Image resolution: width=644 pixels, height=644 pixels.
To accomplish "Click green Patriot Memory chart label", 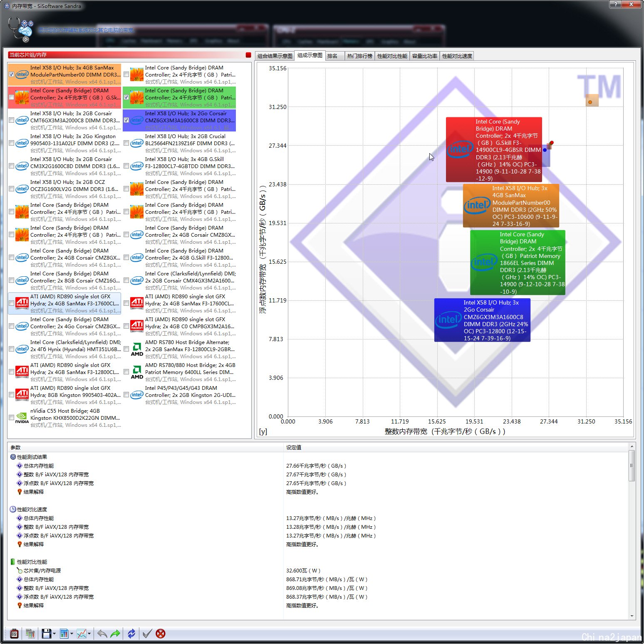I will click(x=518, y=263).
